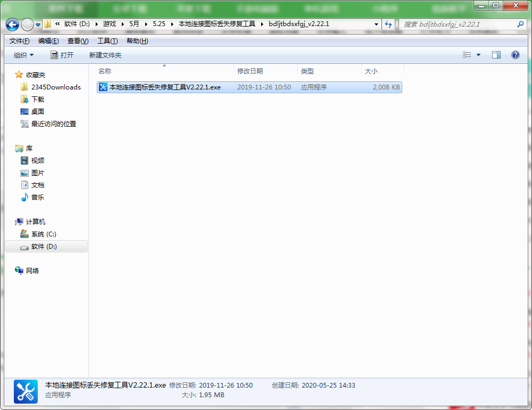Open the 文件(F) menu
The height and width of the screenshot is (410, 532).
coord(19,41)
